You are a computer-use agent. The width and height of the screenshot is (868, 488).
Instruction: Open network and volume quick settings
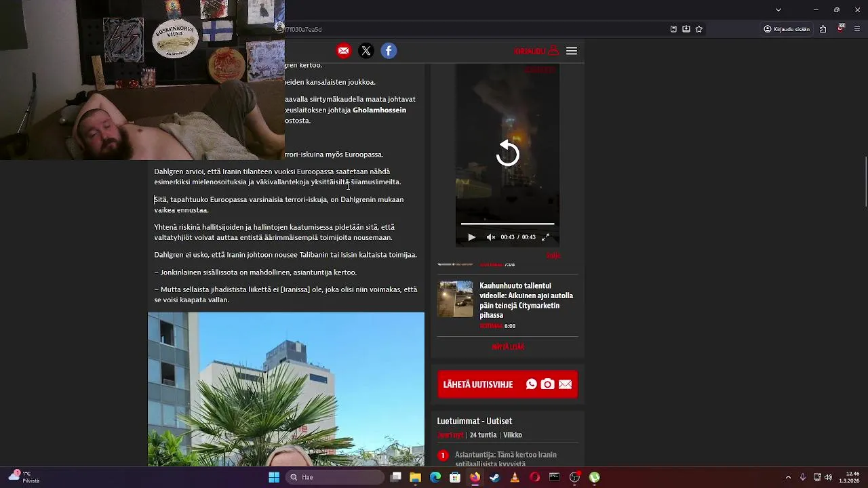coord(823,477)
